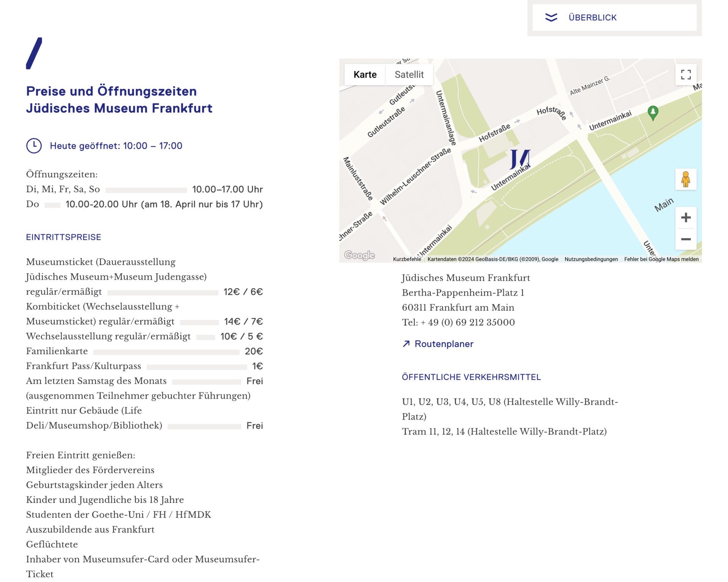The height and width of the screenshot is (582, 728).
Task: Zoom in the map with plus
Action: 686,217
